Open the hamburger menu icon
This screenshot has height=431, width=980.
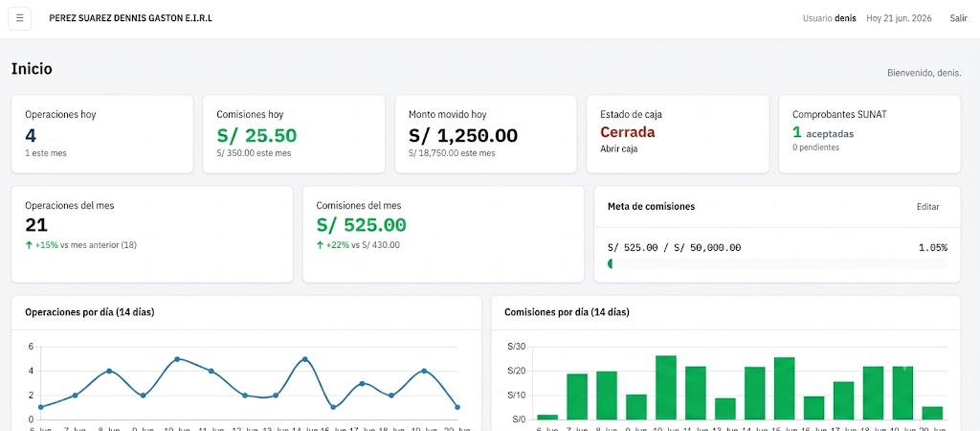[19, 18]
